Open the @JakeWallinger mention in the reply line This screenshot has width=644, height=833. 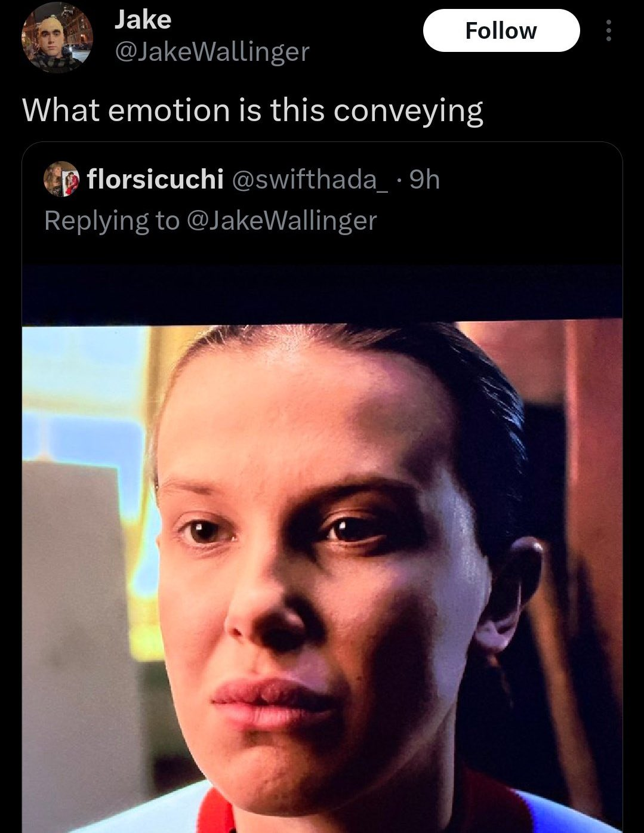282,221
